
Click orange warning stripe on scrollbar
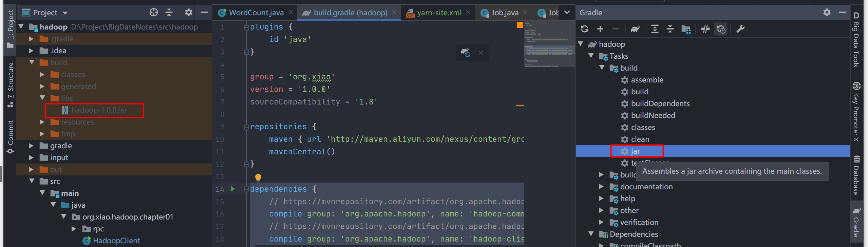pyautogui.click(x=520, y=106)
